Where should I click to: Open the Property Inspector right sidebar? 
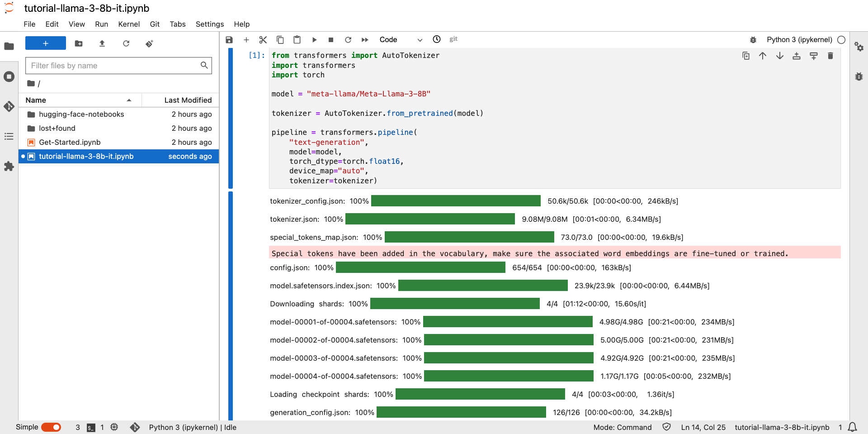(x=859, y=47)
